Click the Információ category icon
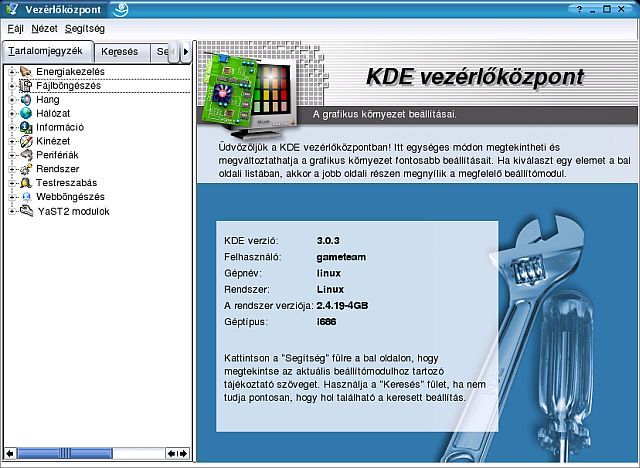 [x=26, y=127]
